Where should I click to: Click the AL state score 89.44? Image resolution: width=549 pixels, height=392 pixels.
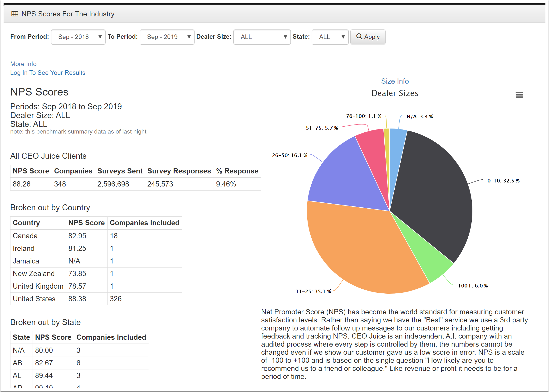click(x=44, y=375)
